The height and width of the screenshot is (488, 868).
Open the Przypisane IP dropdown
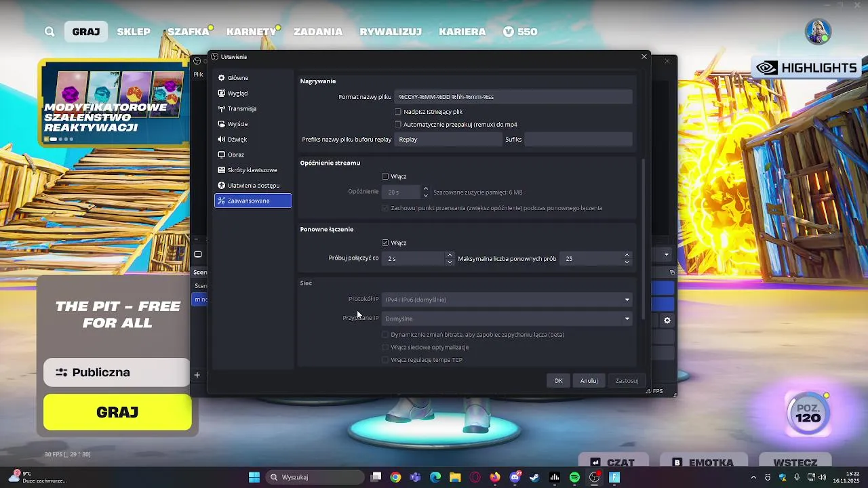[x=507, y=319]
